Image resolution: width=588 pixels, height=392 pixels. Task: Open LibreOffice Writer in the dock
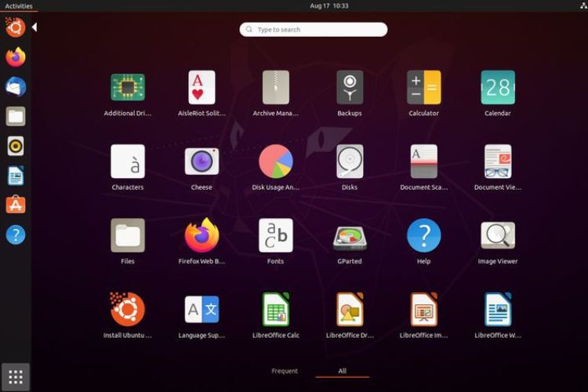pos(16,176)
